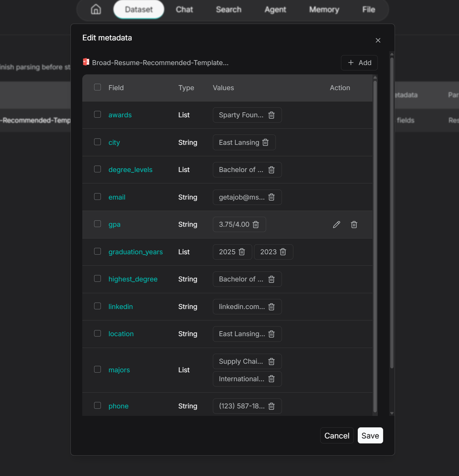Cancel the metadata editing dialog

[337, 435]
